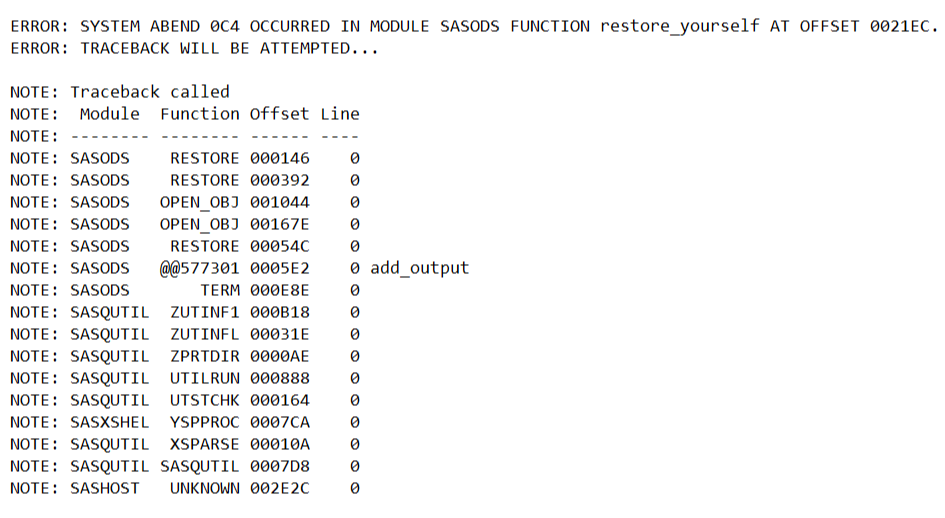
Task: Click the TERM function entry
Action: pos(220,290)
